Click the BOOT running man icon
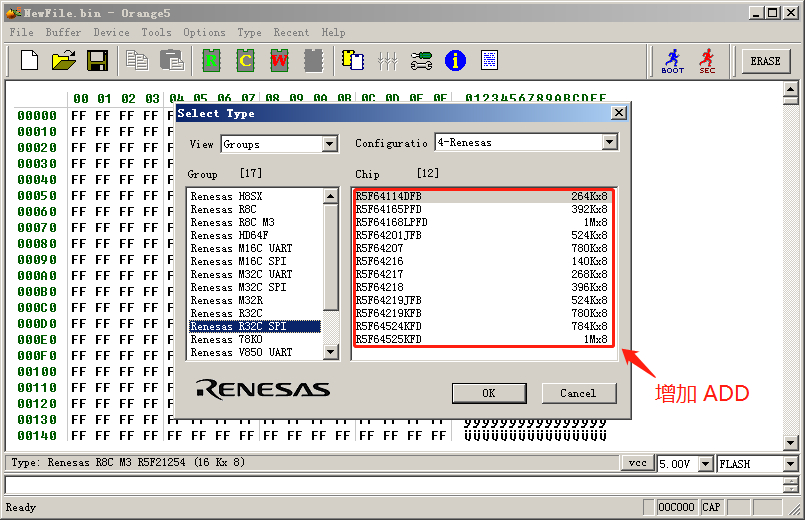The image size is (805, 520). (673, 61)
